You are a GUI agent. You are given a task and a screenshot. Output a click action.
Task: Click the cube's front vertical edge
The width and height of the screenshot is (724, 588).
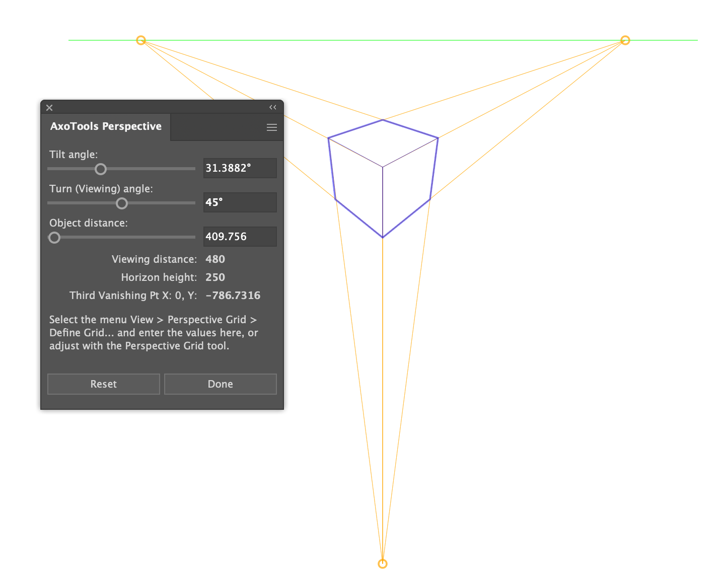pos(383,201)
